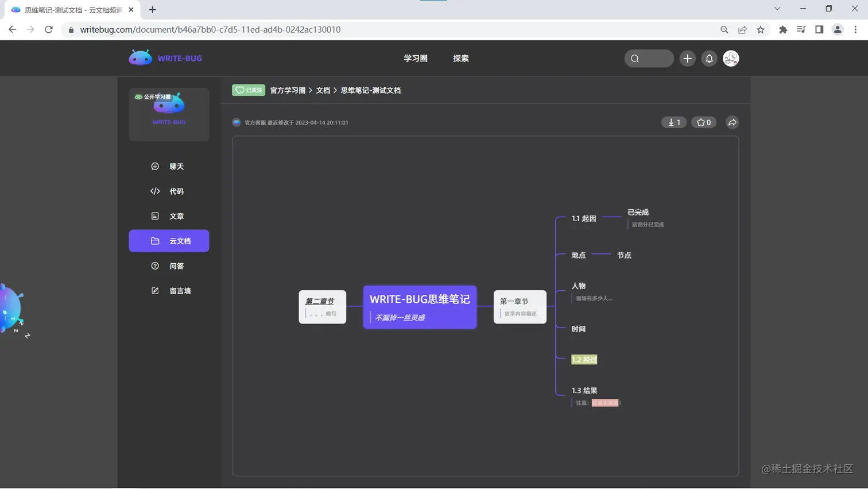Open the 探索 explore tab
This screenshot has height=489, width=868.
[x=460, y=58]
